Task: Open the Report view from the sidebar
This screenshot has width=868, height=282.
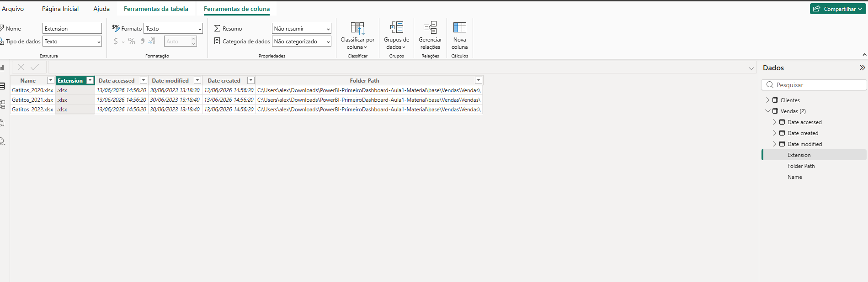Action: (x=2, y=68)
